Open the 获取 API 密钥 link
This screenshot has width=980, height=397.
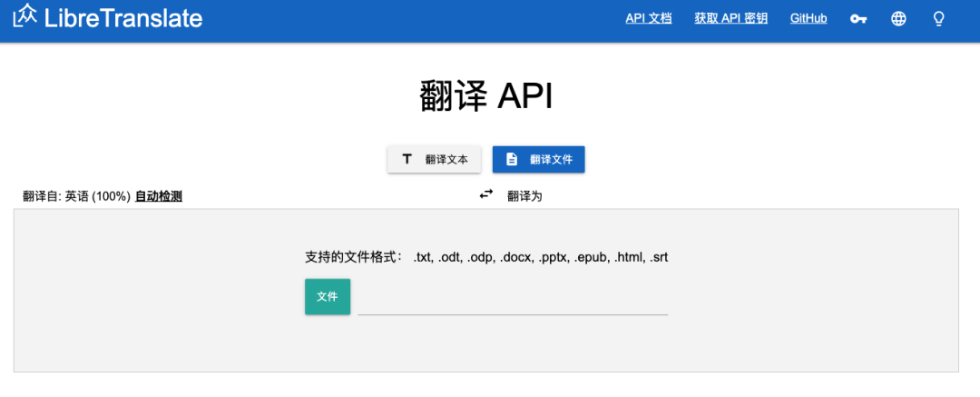pyautogui.click(x=731, y=18)
